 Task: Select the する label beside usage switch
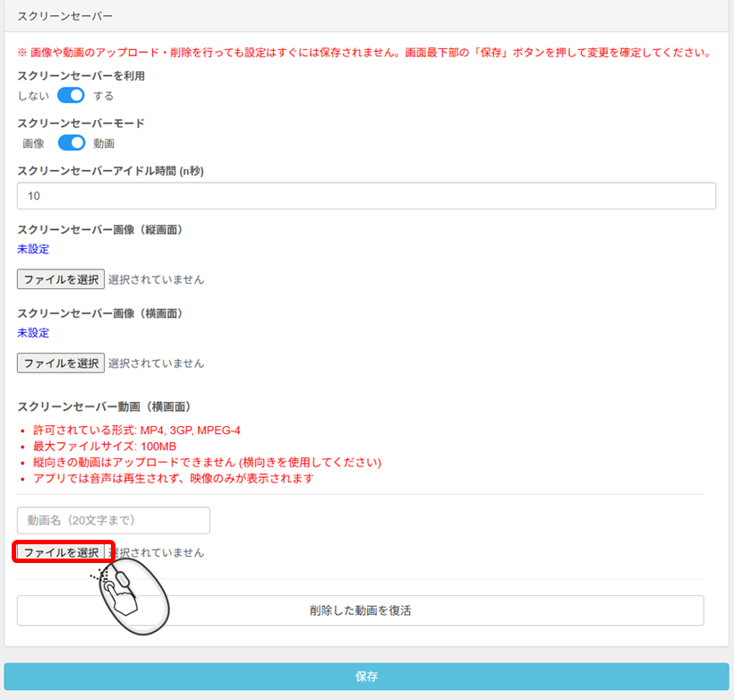(x=104, y=96)
